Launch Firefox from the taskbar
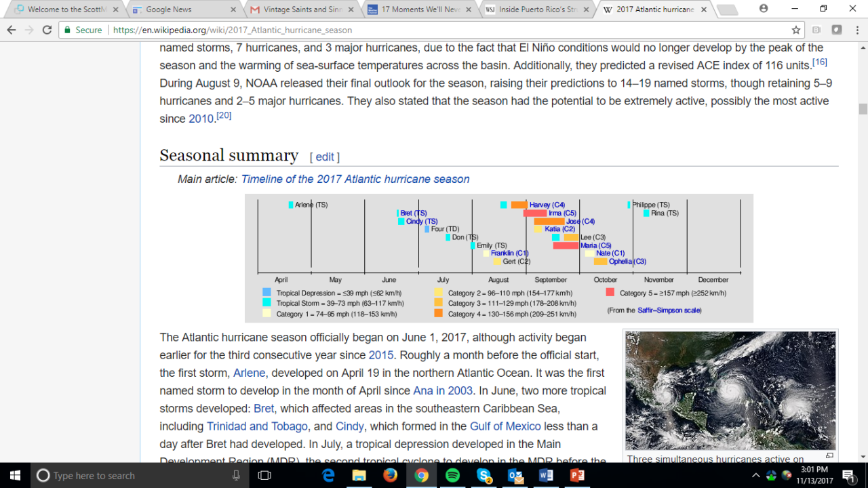 tap(390, 475)
